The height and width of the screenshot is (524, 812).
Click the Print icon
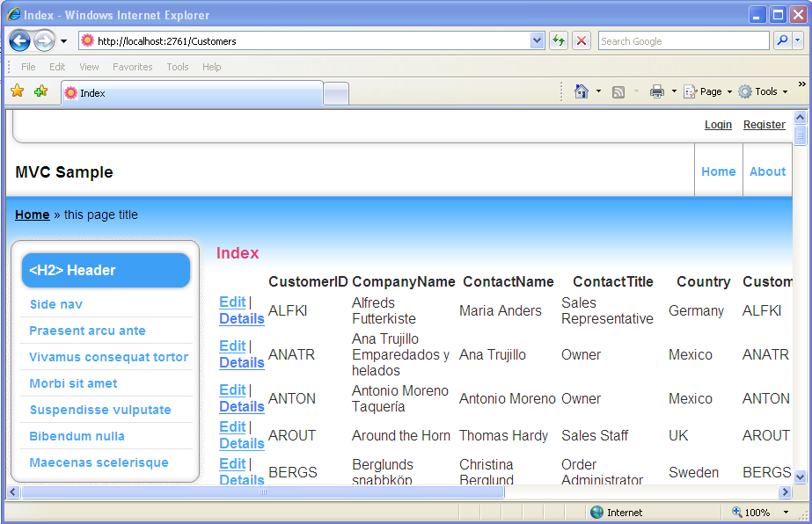pos(656,91)
